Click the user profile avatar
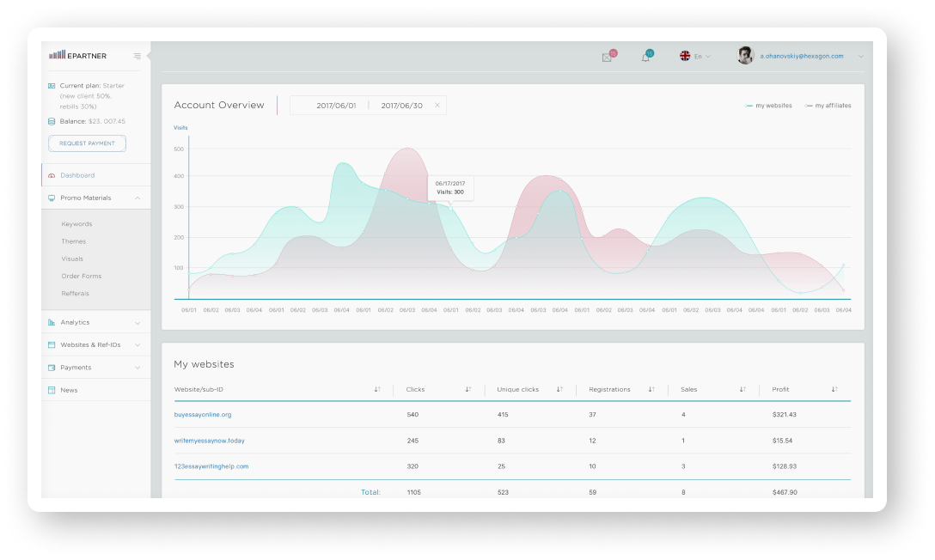 (x=745, y=56)
